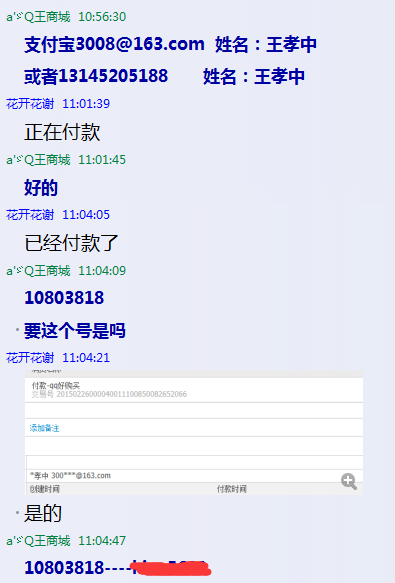
Task: Click sender name a'Q王商城 at 11:04:09
Action: pos(38,271)
